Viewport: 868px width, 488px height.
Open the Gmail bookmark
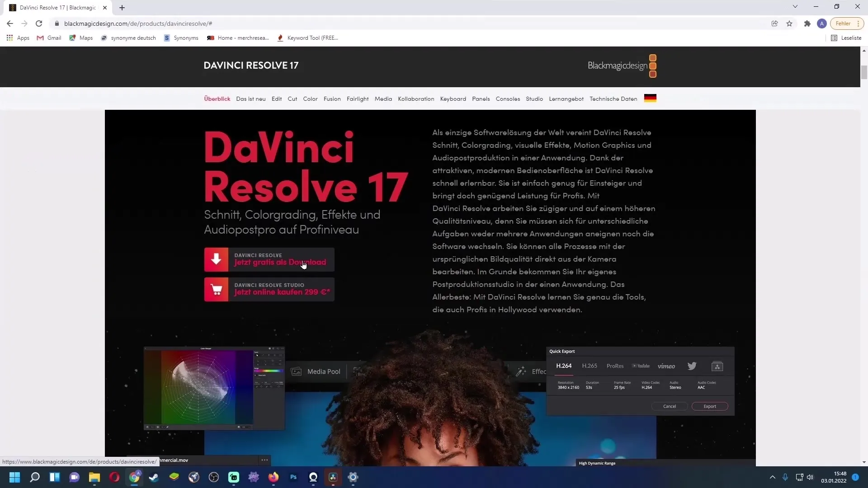(x=49, y=38)
